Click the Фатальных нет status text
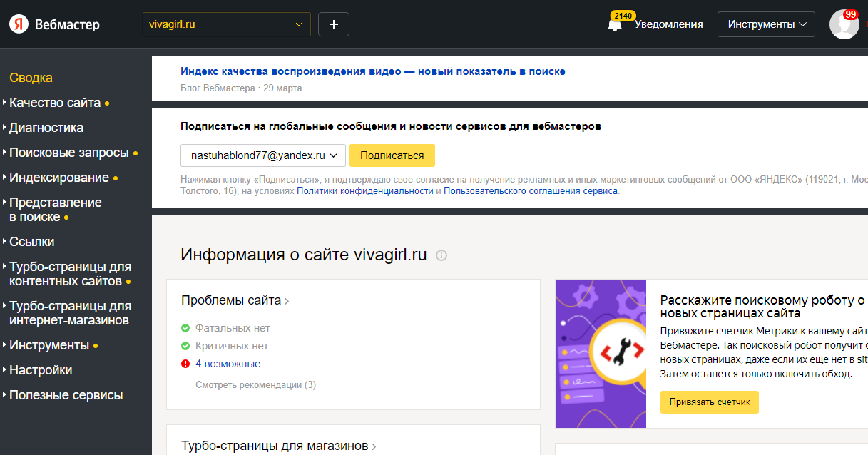Image resolution: width=868 pixels, height=455 pixels. pos(233,328)
